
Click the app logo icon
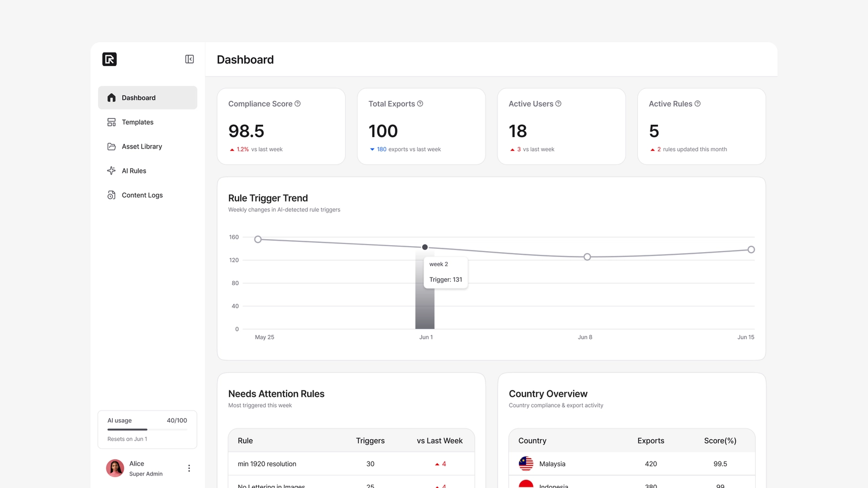pos(110,59)
